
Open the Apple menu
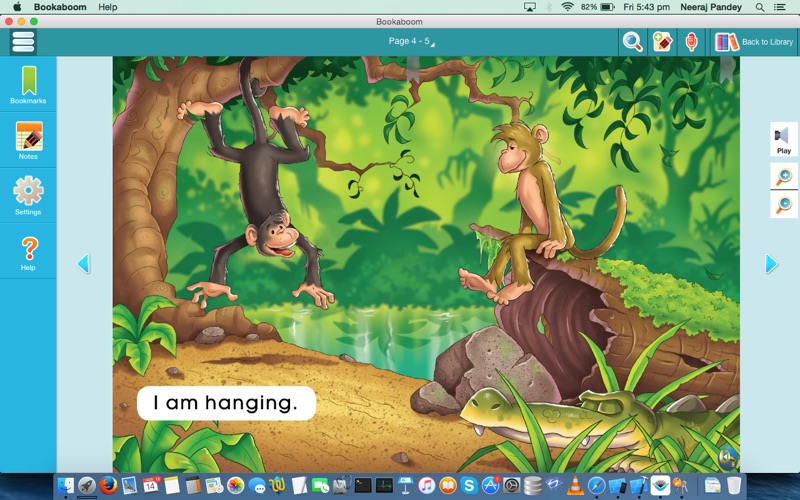click(x=17, y=7)
